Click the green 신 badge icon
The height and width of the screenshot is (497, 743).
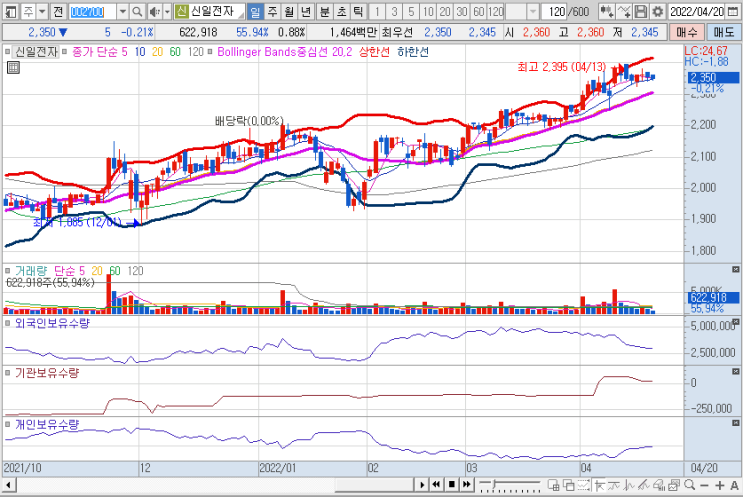coord(181,11)
